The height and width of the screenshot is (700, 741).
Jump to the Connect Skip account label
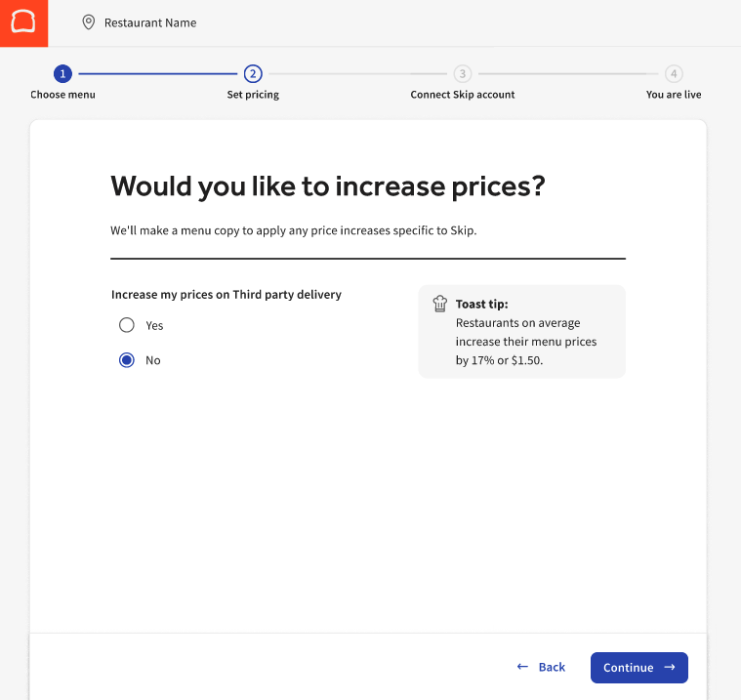(x=463, y=95)
